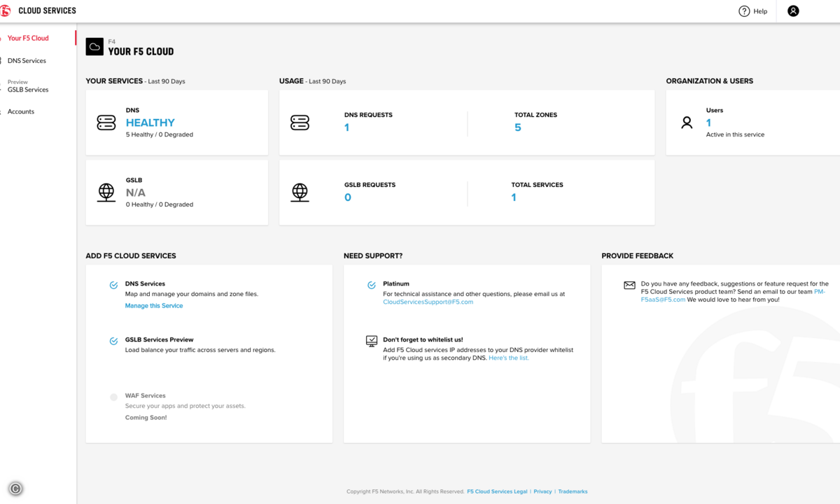The height and width of the screenshot is (504, 840).
Task: Open the Trademarks footer link
Action: coord(573,491)
